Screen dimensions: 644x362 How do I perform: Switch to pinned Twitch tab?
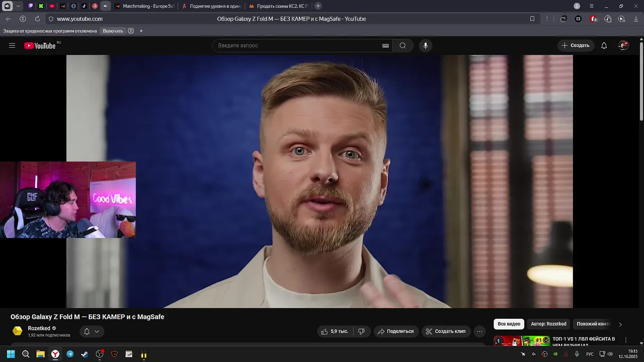31,6
